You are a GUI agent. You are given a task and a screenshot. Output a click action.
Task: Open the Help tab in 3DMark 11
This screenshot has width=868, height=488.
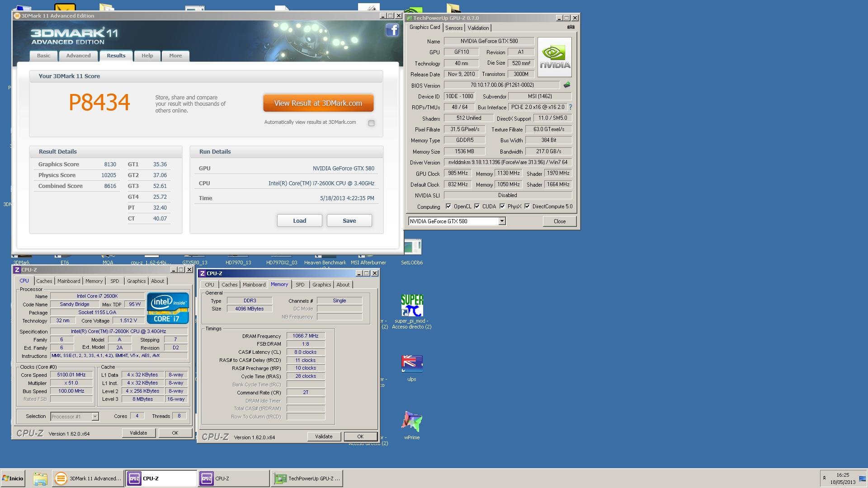147,56
